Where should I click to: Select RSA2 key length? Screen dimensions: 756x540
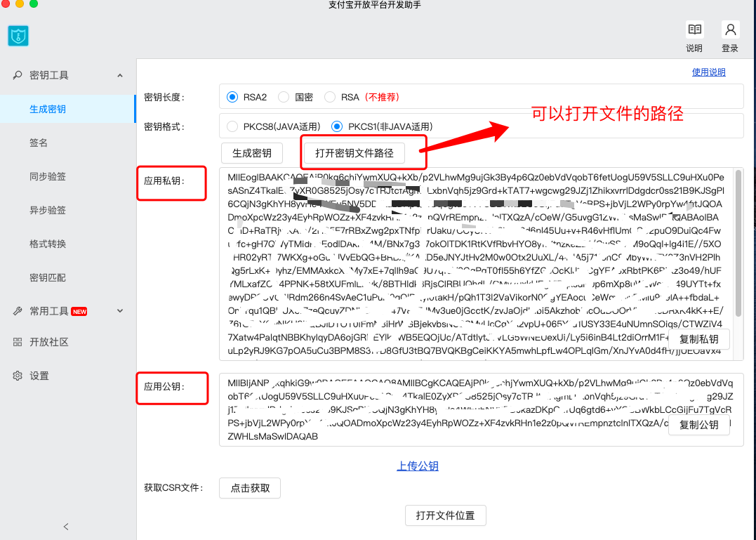pos(232,98)
